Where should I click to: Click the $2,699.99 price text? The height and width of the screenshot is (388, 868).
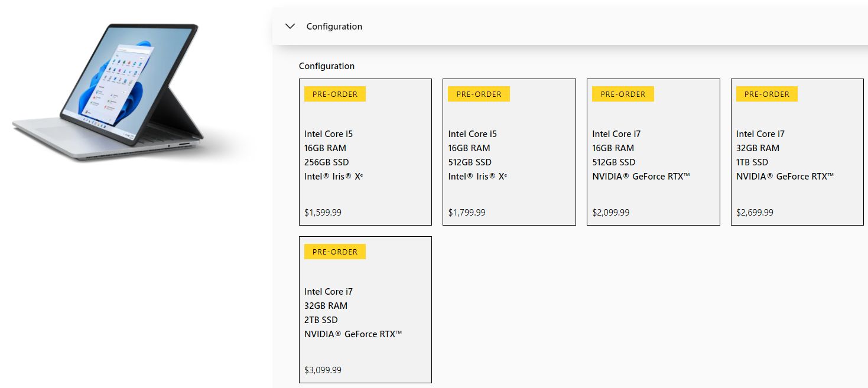click(x=755, y=213)
